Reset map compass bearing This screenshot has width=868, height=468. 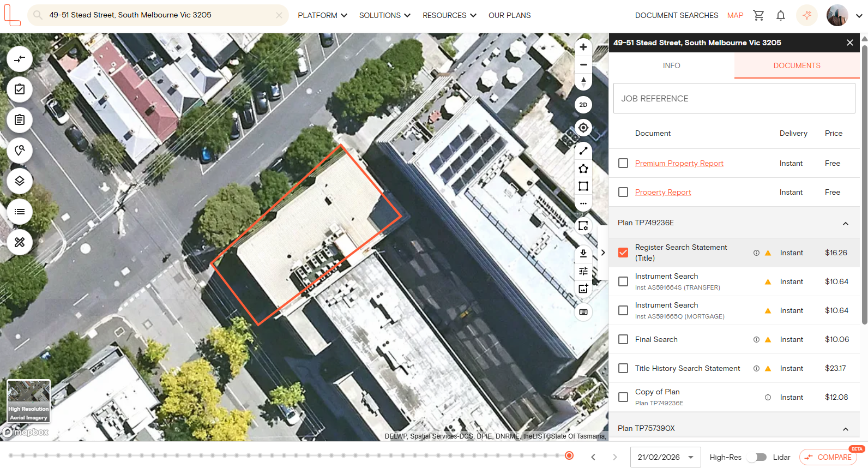coord(583,82)
